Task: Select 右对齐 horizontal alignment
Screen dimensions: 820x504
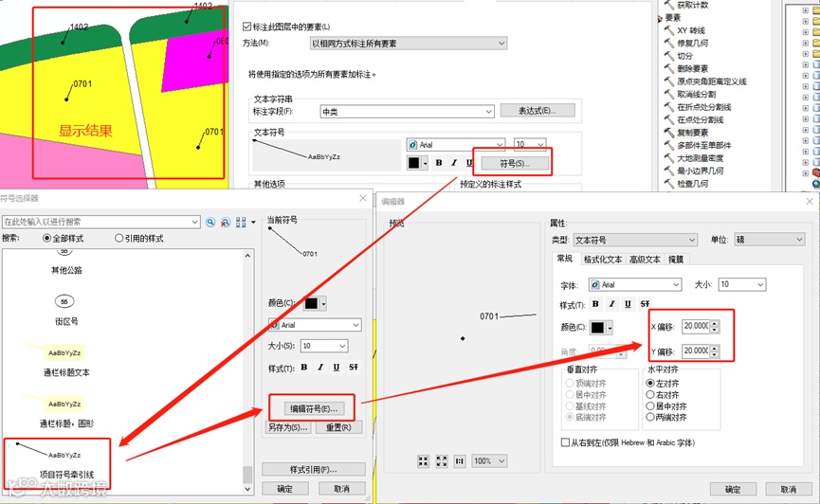Action: (650, 395)
